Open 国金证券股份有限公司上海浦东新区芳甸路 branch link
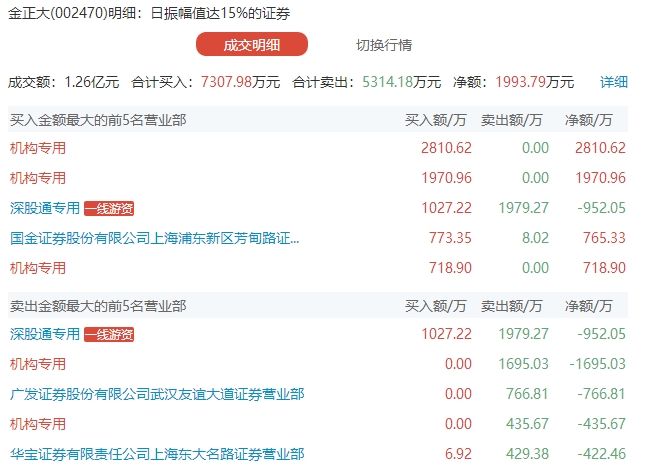 (155, 238)
